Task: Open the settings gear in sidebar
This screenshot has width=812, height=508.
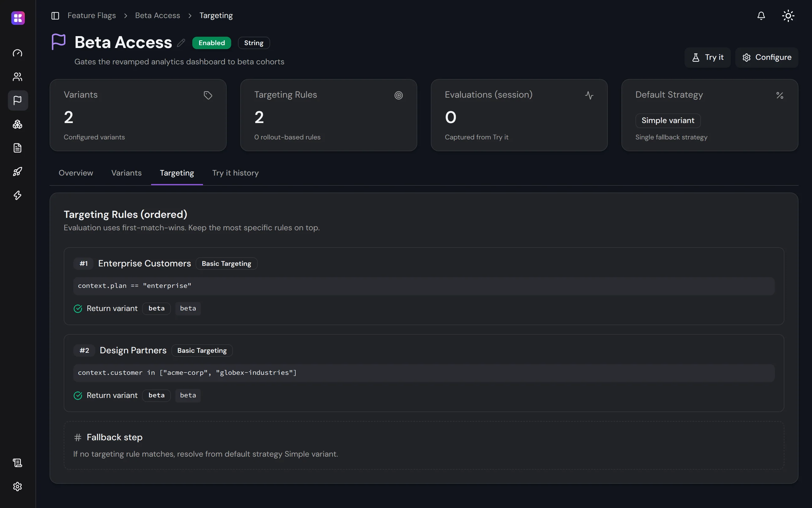Action: click(17, 486)
